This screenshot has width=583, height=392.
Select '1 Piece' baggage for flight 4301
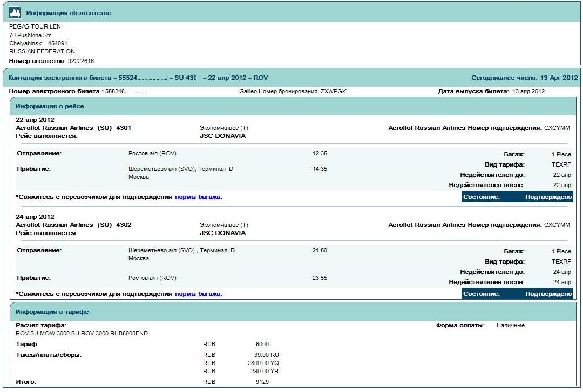(x=561, y=154)
